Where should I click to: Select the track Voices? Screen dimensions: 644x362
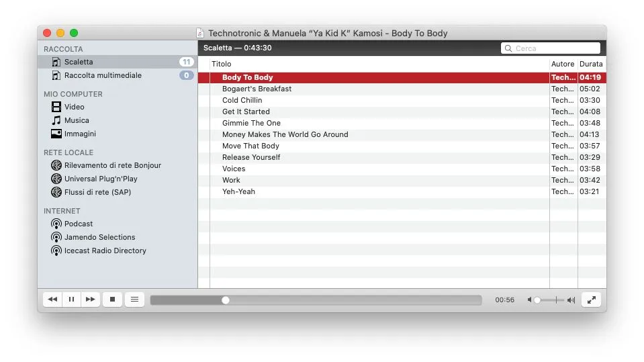(x=402, y=169)
